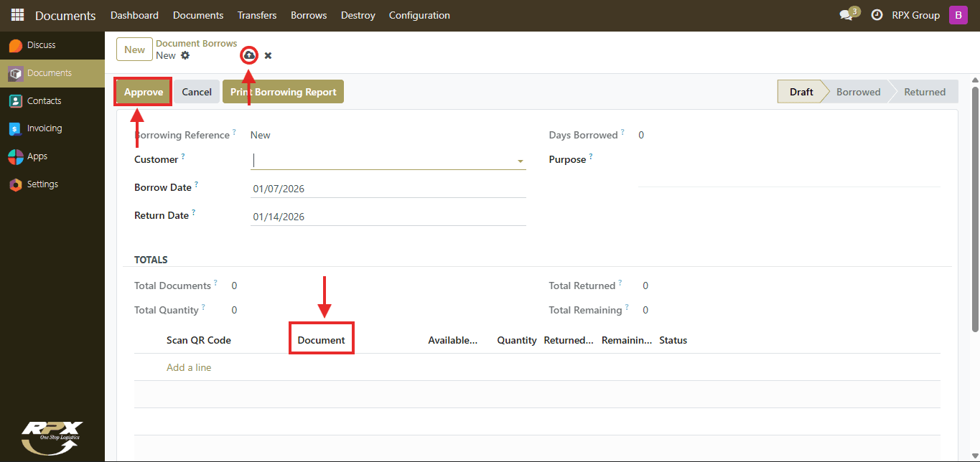The height and width of the screenshot is (462, 980).
Task: Open the apps grid menu icon
Action: pyautogui.click(x=17, y=15)
